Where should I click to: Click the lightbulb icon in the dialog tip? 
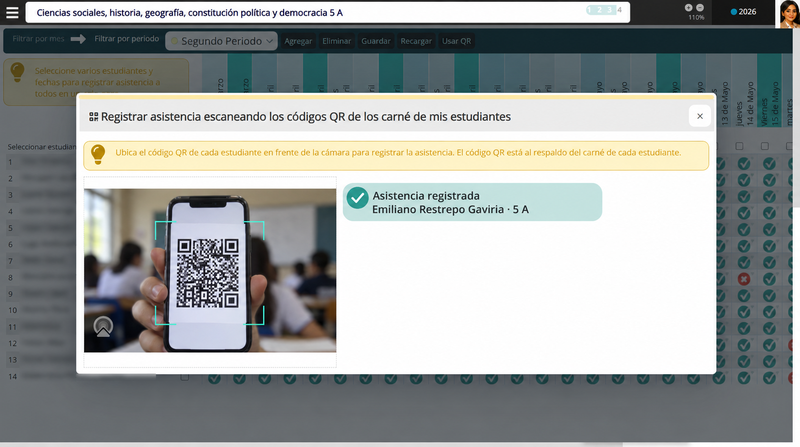97,155
